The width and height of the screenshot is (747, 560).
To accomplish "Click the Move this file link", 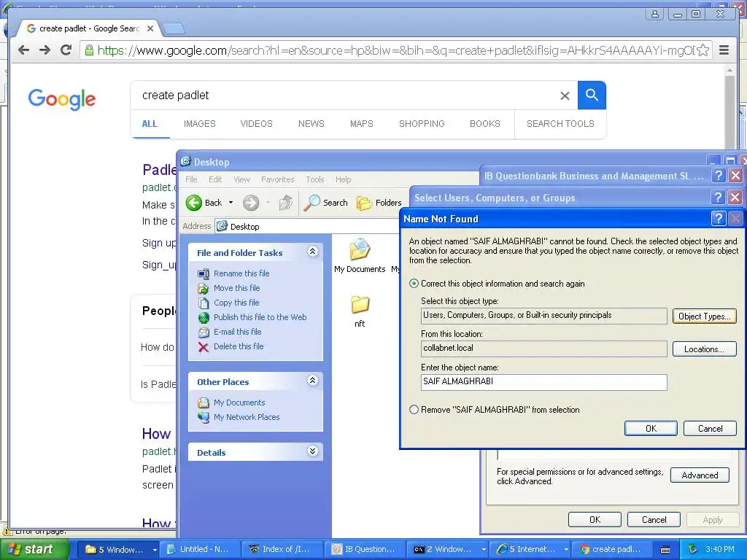I will (x=237, y=288).
